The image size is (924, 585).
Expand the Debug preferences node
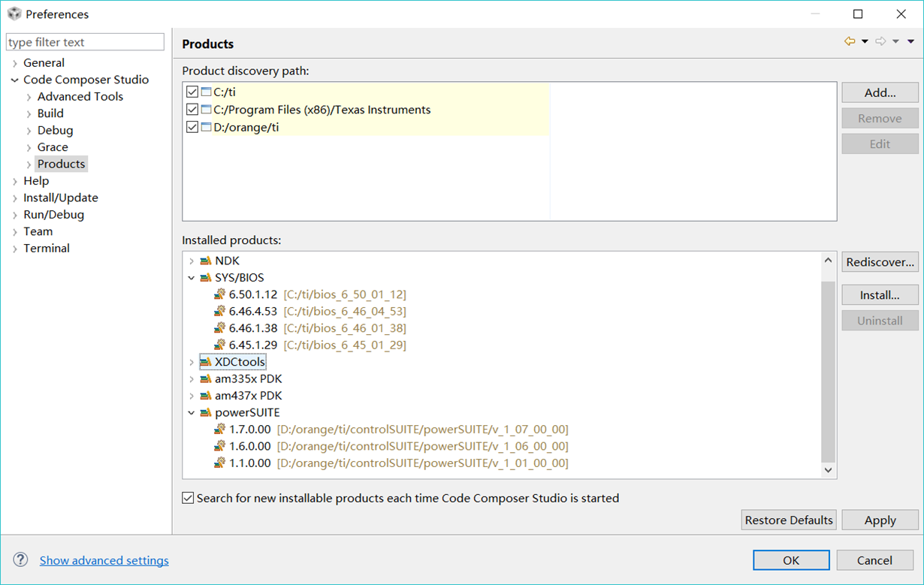(29, 131)
